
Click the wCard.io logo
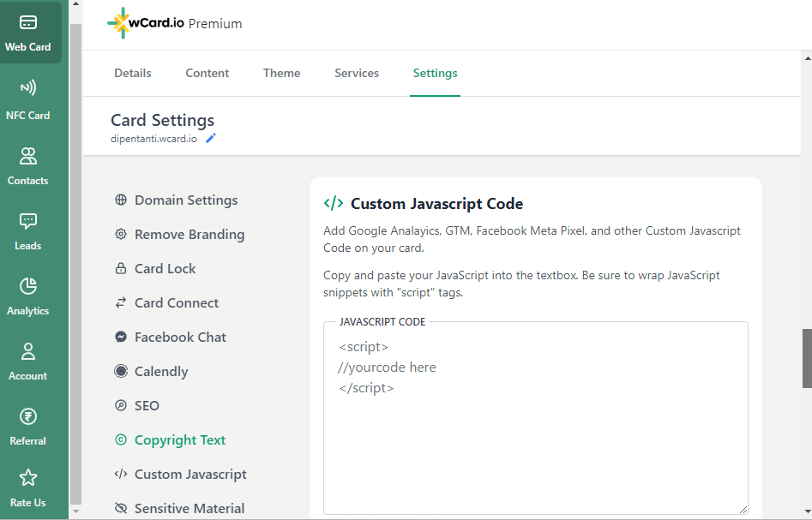click(146, 23)
